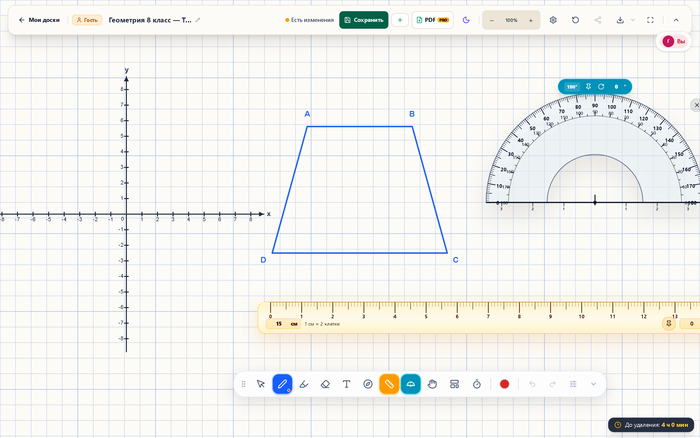Viewport: 700px width, 438px height.
Task: Redo action in bottom toolbar
Action: (x=553, y=384)
